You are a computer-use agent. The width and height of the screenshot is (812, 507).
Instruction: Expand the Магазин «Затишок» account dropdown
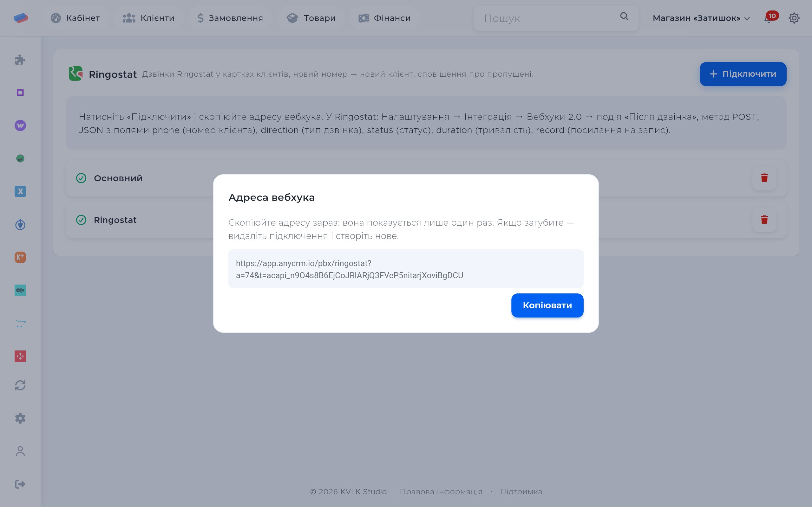pos(701,18)
